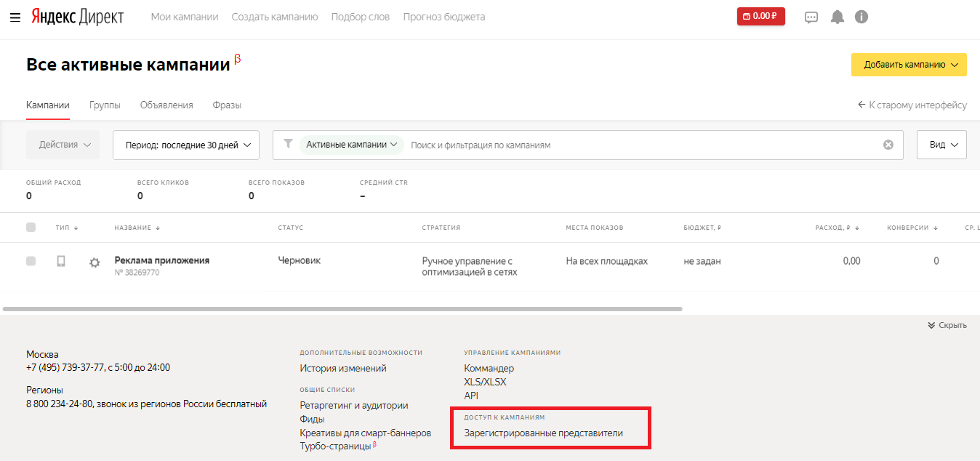Open the notifications bell
Image resolution: width=980 pixels, height=461 pixels.
[x=838, y=17]
